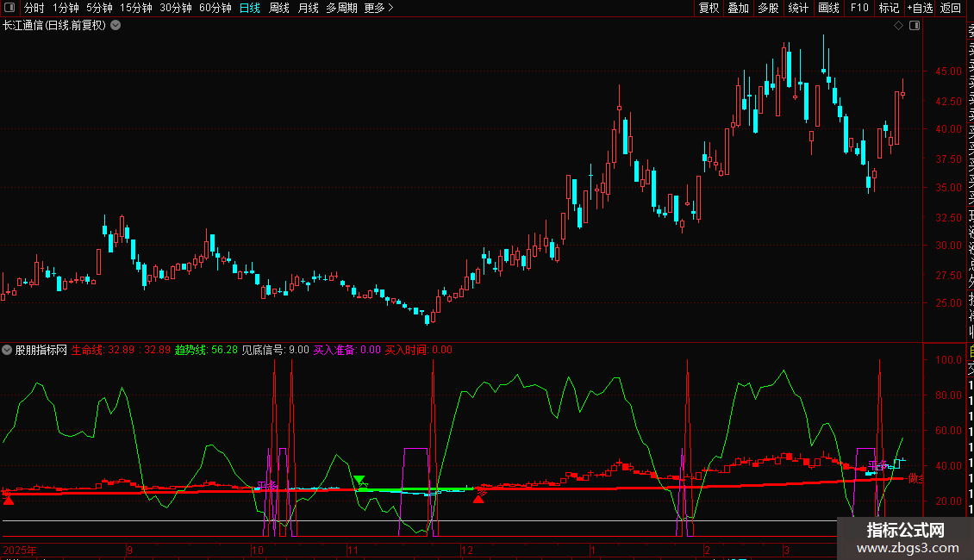
Task: Select the 日线 daily chart
Action: (250, 8)
